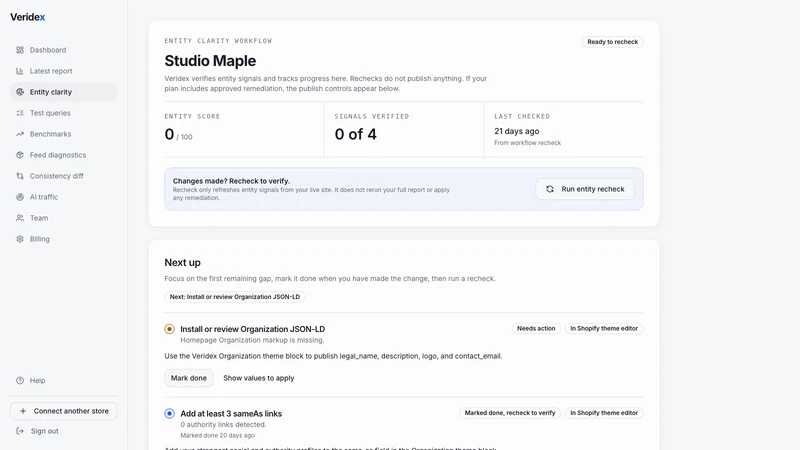Viewport: 800px width, 450px height.
Task: Click Connect another store button
Action: coord(64,411)
